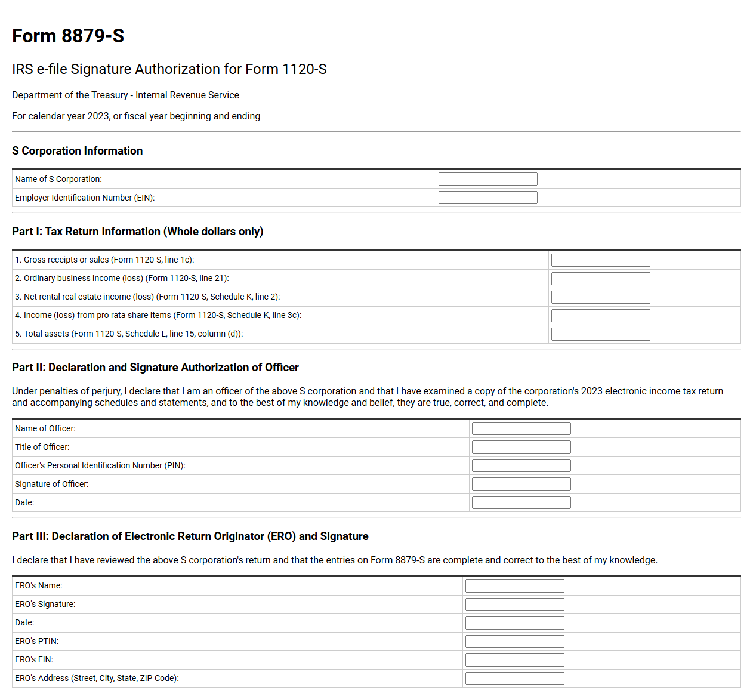753x700 pixels.
Task: Focus the pro rata share items income field
Action: [x=600, y=316]
